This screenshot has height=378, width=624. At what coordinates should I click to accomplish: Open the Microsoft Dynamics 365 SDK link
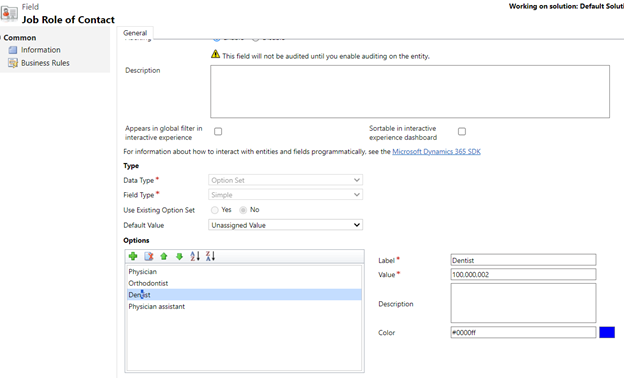[x=437, y=151]
